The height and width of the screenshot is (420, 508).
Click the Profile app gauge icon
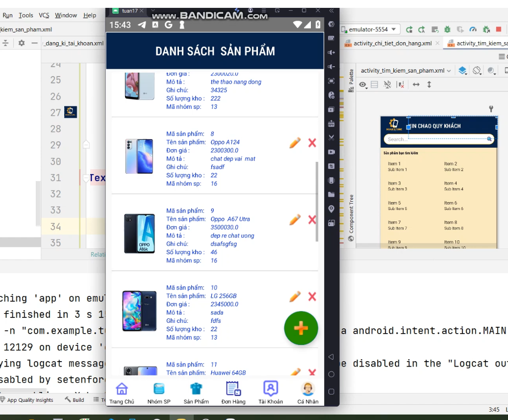tap(473, 29)
